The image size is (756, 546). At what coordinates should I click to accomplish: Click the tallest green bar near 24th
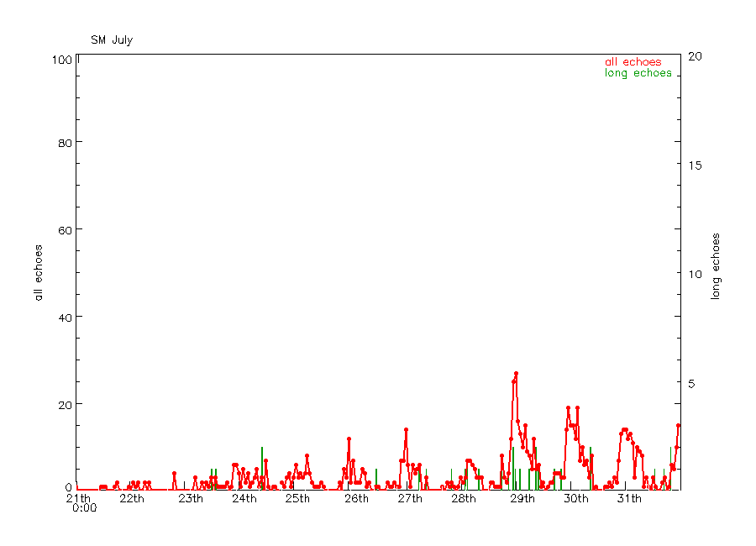click(x=262, y=469)
